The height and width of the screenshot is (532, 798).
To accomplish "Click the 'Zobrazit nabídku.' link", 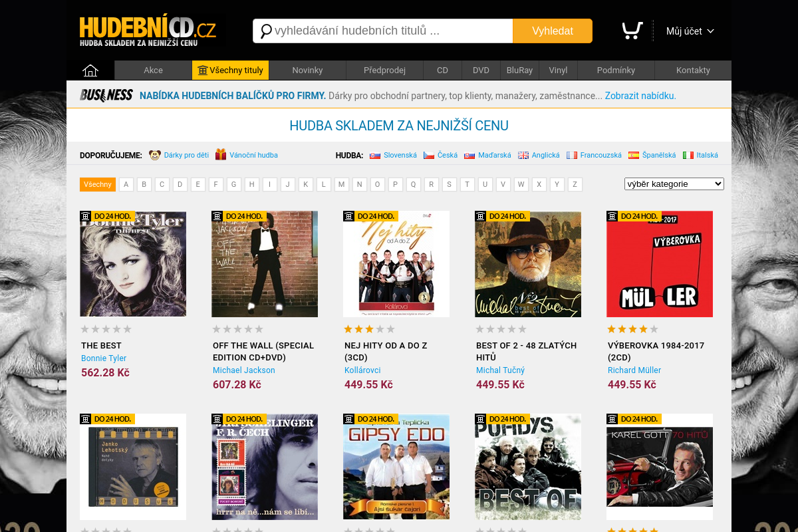I will point(640,96).
